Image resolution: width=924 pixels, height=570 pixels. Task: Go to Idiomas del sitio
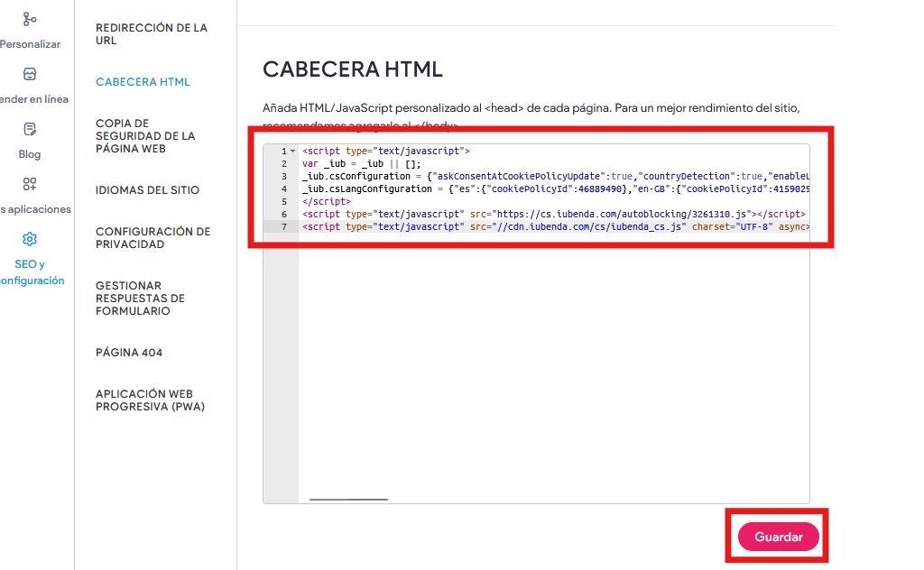tap(147, 190)
